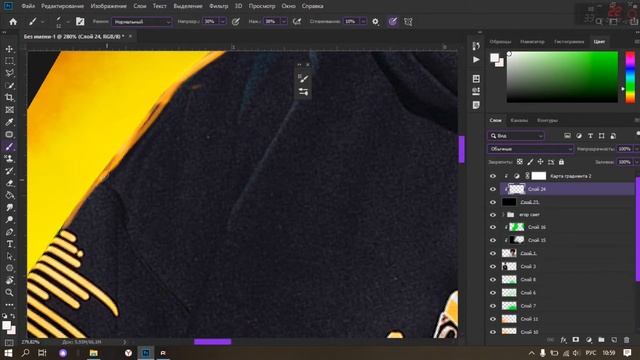640x360 pixels.
Task: Open the Файл menu
Action: click(28, 6)
